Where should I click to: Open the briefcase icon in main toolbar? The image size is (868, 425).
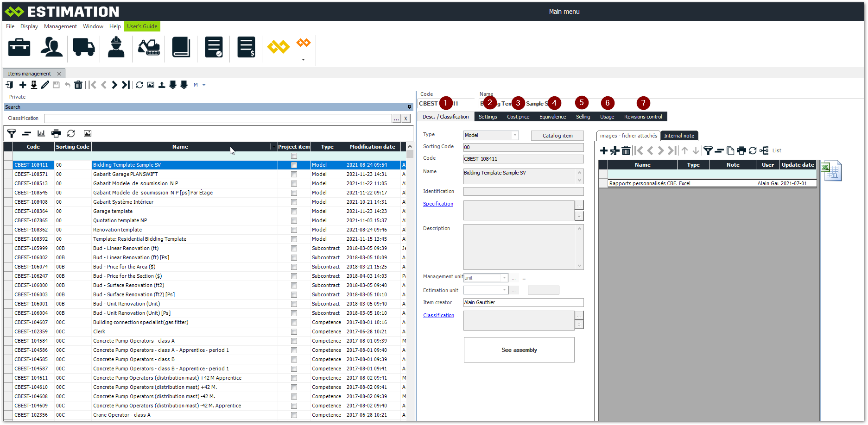[19, 47]
